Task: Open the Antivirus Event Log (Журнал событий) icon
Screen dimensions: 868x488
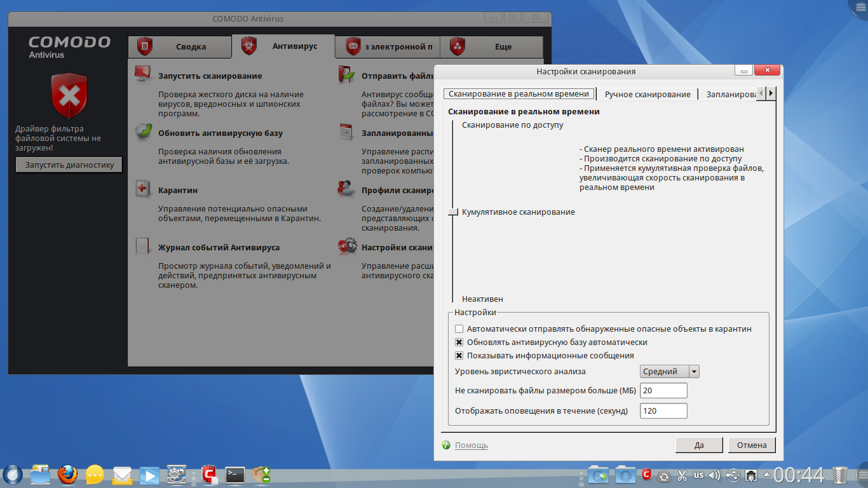Action: pyautogui.click(x=143, y=246)
